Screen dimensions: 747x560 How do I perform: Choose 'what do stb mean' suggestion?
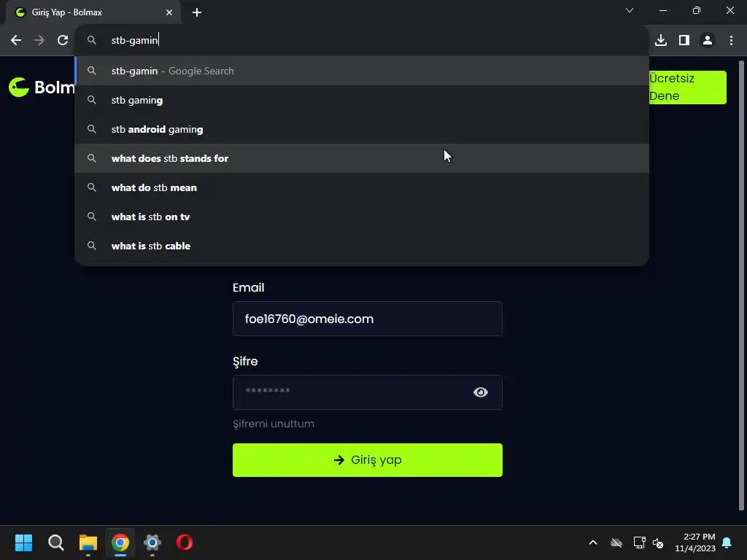tap(362, 187)
